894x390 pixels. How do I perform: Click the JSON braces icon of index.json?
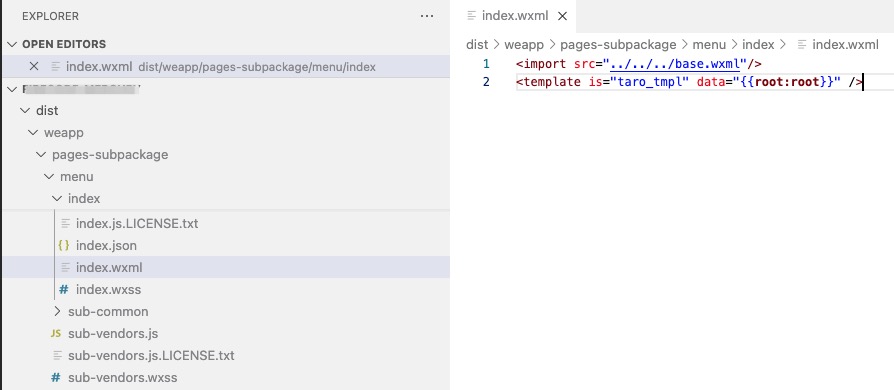coord(64,246)
